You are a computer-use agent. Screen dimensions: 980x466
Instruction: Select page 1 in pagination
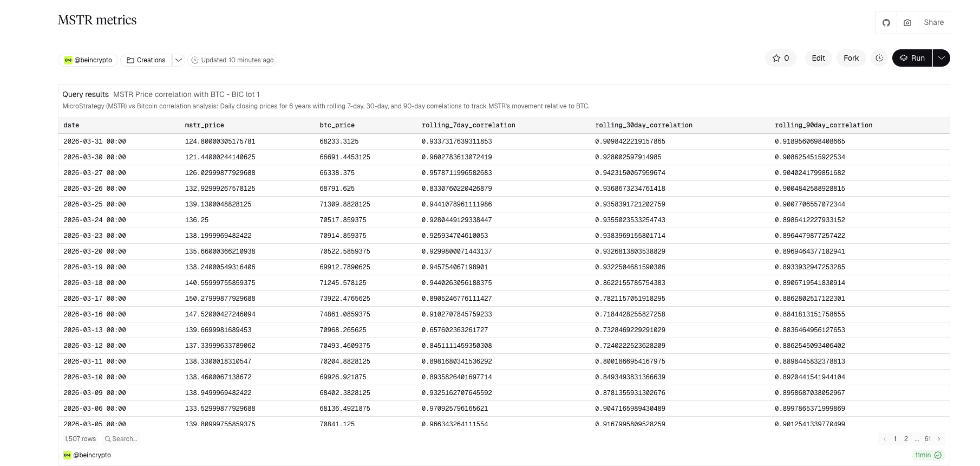895,439
